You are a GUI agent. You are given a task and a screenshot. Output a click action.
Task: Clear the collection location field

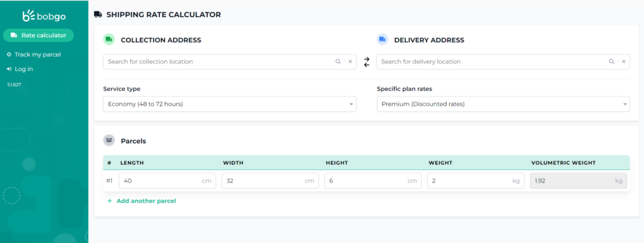click(350, 62)
